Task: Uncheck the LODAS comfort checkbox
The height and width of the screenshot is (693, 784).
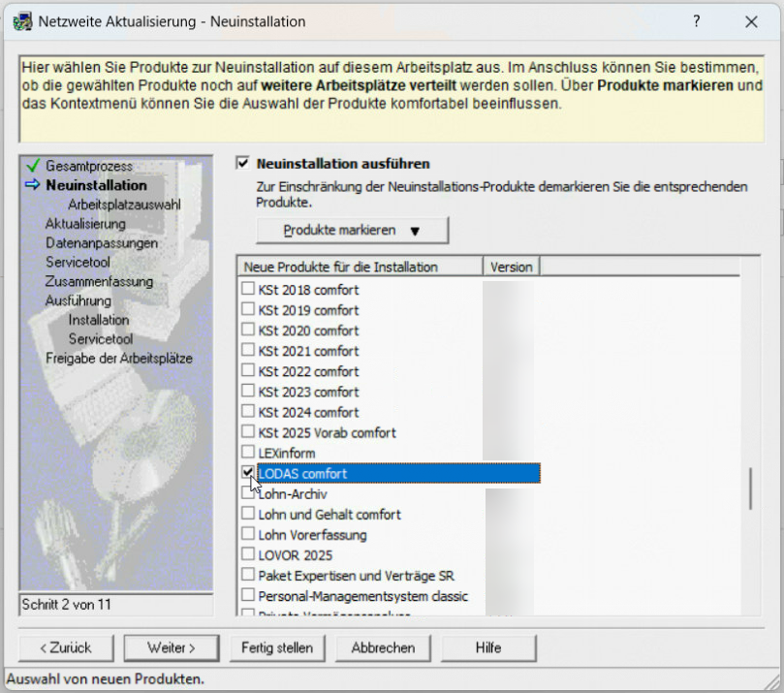Action: 248,473
